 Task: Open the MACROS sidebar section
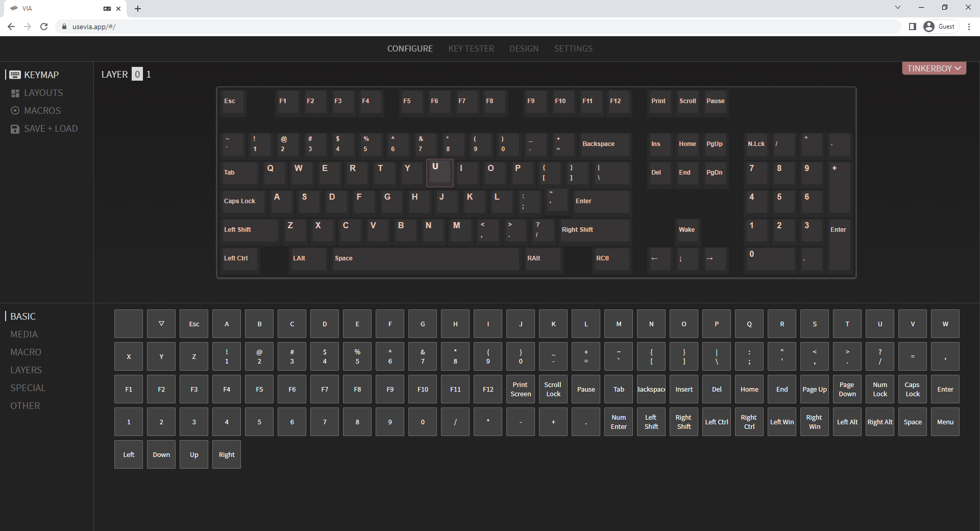click(x=36, y=111)
